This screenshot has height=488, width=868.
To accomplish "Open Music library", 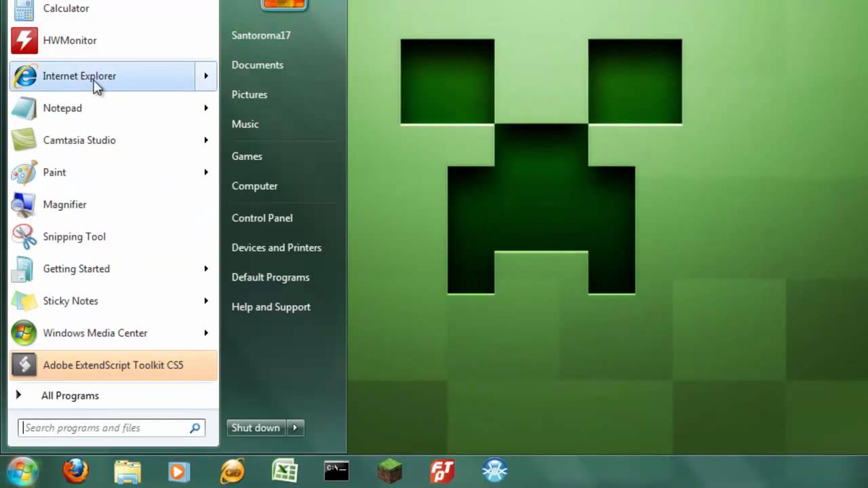I will pyautogui.click(x=245, y=124).
